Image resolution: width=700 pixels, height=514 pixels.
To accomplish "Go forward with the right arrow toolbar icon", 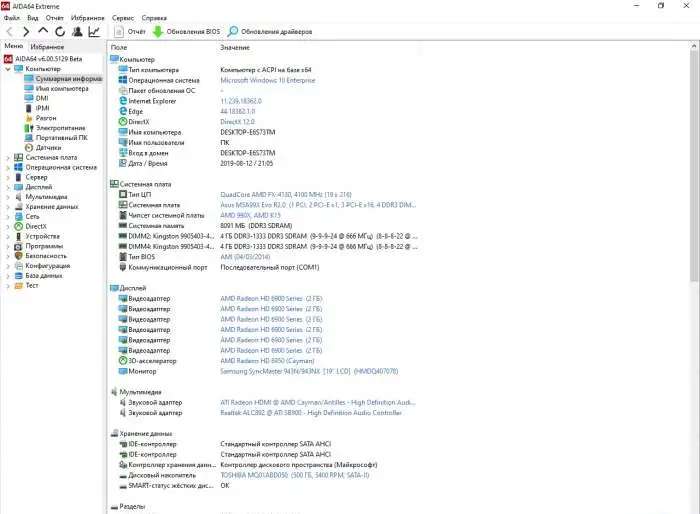I will [26, 32].
